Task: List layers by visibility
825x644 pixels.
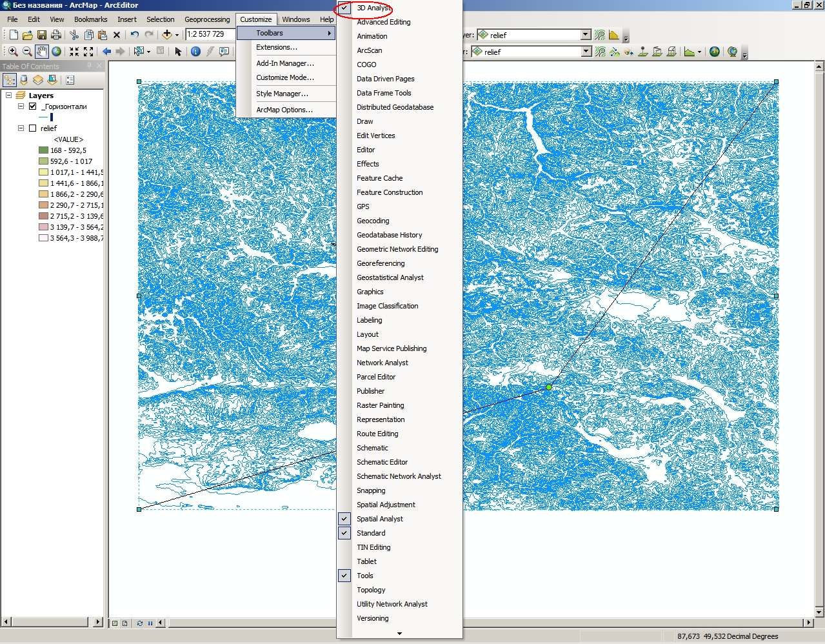Action: click(x=38, y=80)
